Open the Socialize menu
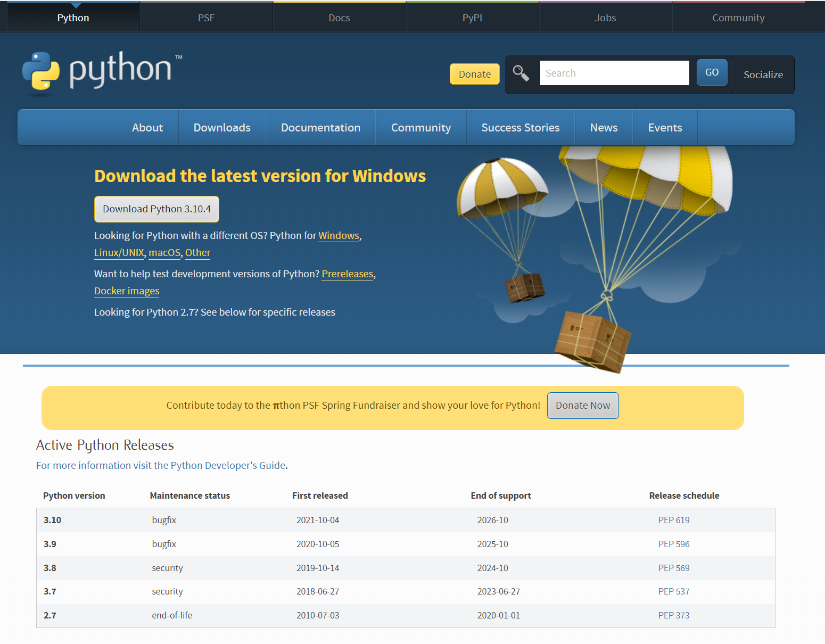This screenshot has width=825, height=644. point(763,75)
